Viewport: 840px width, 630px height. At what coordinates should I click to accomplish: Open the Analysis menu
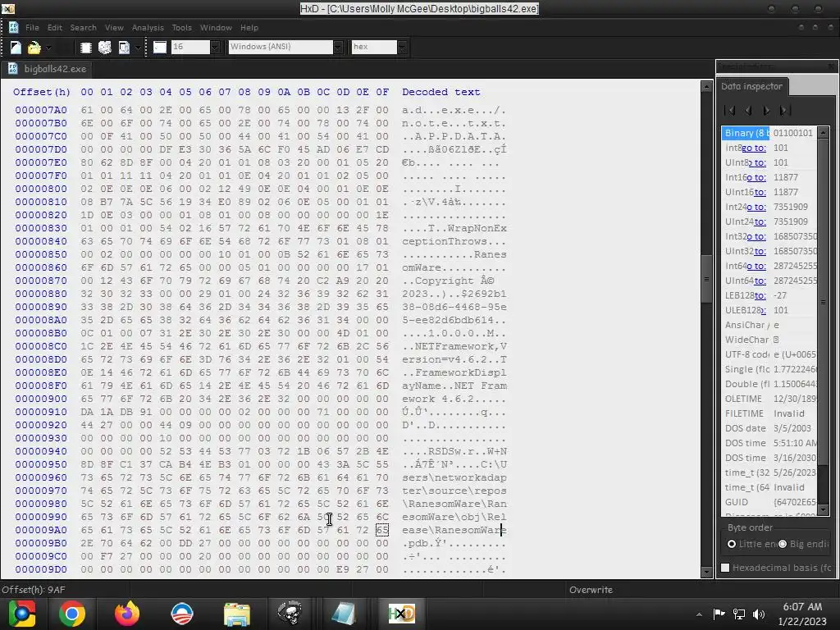(x=148, y=27)
